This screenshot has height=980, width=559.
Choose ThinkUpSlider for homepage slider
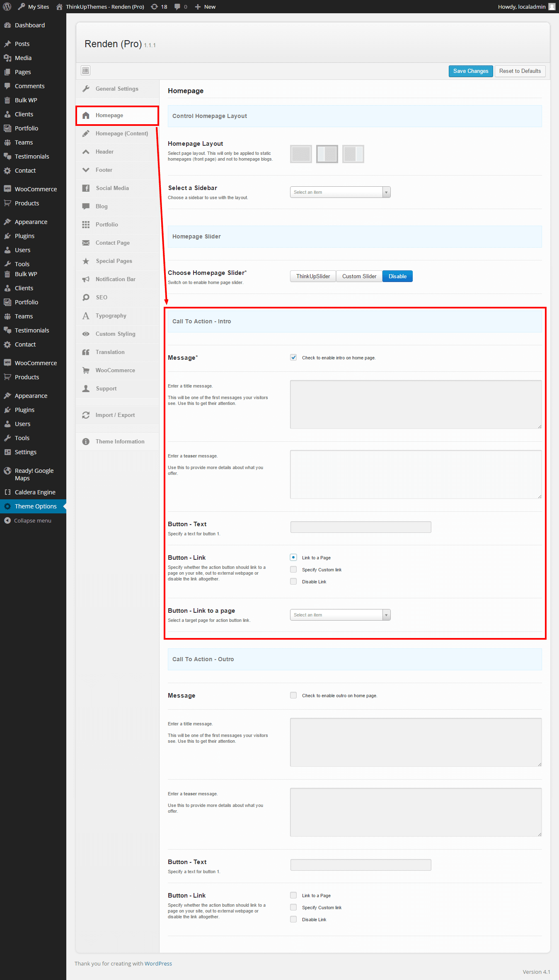[313, 276]
